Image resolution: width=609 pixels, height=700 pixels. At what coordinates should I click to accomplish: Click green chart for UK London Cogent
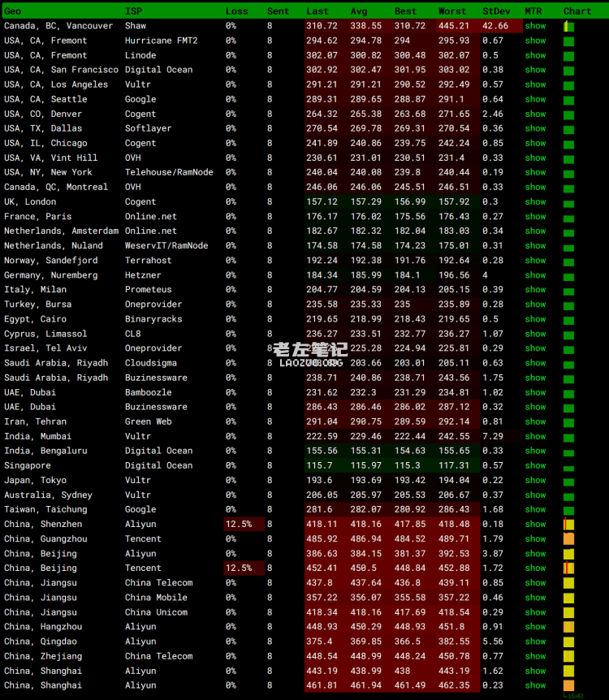point(569,204)
